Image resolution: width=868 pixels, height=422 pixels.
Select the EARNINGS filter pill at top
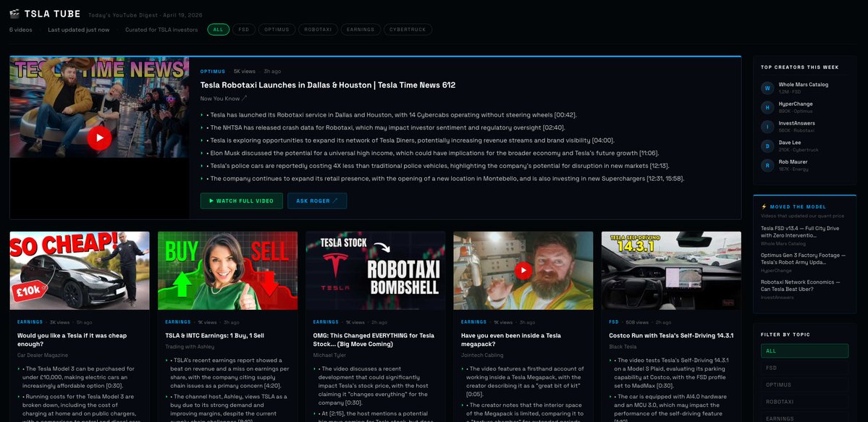pos(361,30)
